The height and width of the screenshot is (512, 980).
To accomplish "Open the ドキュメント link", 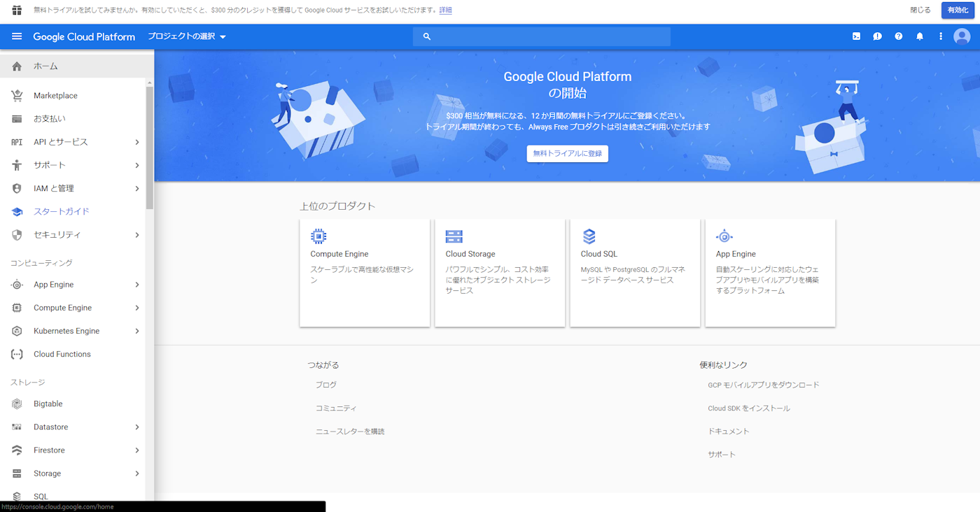I will (729, 432).
